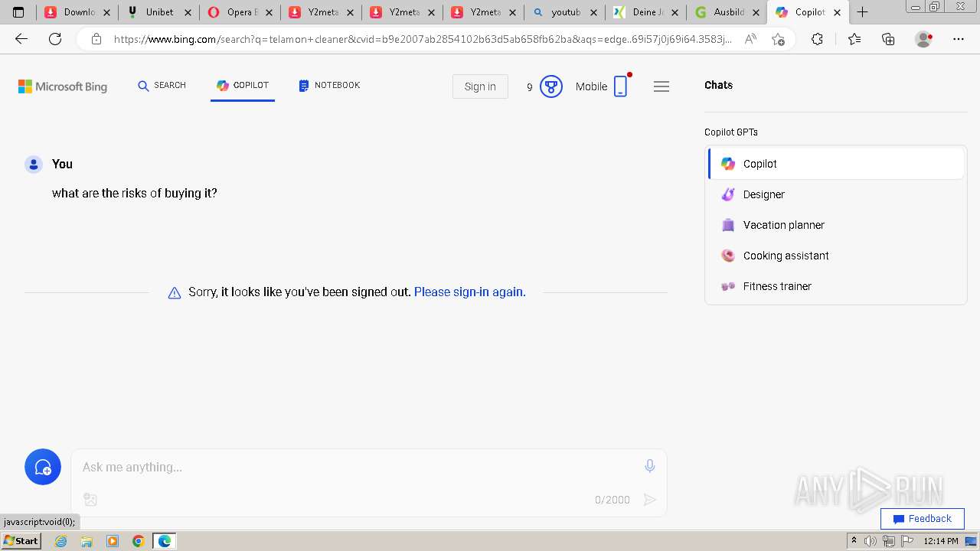
Task: Click the browser address bar URL
Action: [x=423, y=39]
